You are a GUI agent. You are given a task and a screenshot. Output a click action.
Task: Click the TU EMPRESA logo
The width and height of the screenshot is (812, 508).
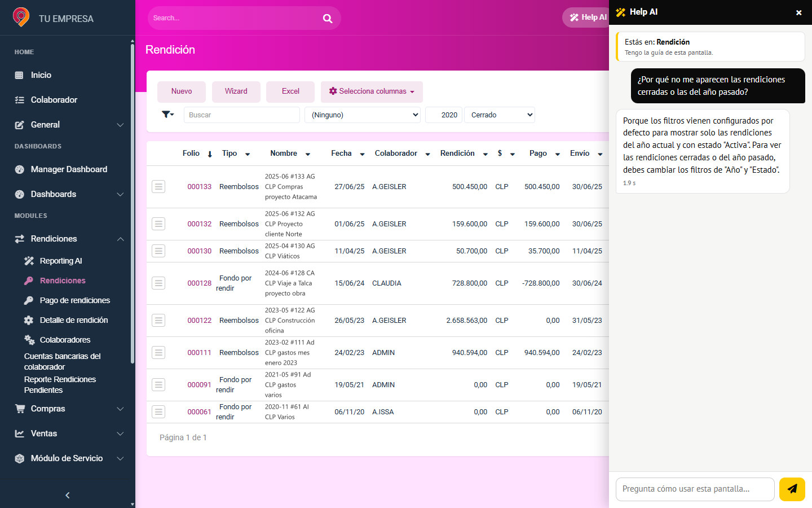21,17
